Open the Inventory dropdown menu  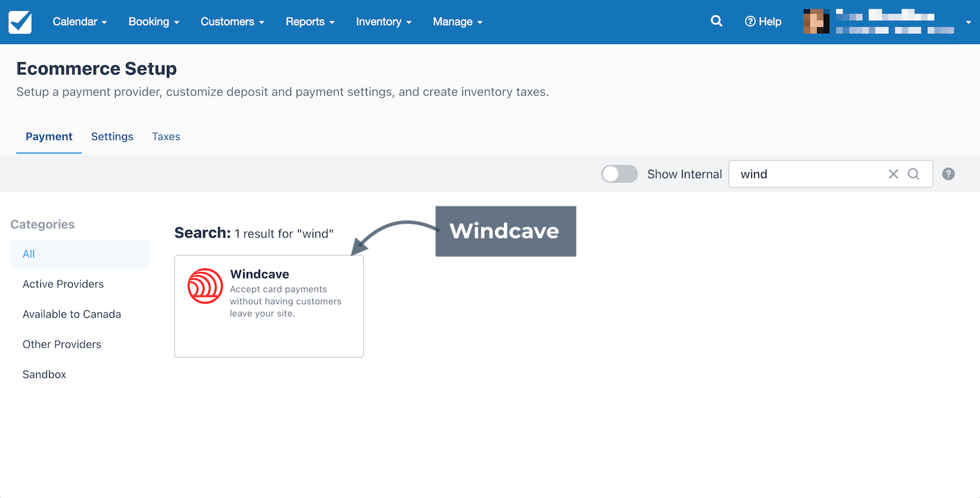pos(384,21)
